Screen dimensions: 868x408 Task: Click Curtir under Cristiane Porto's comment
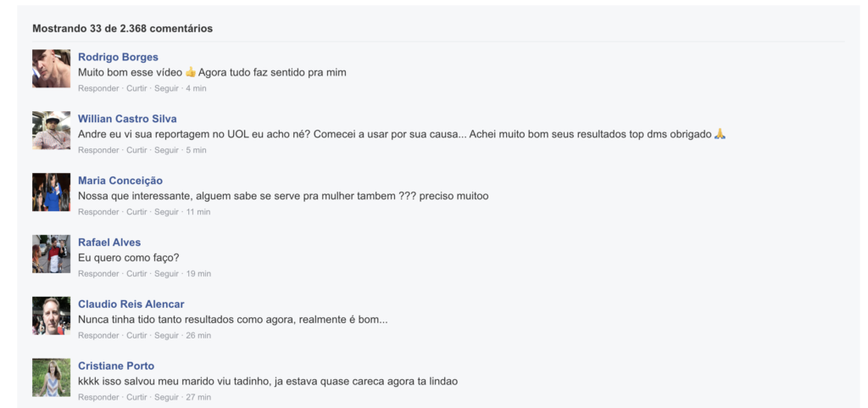(x=136, y=398)
